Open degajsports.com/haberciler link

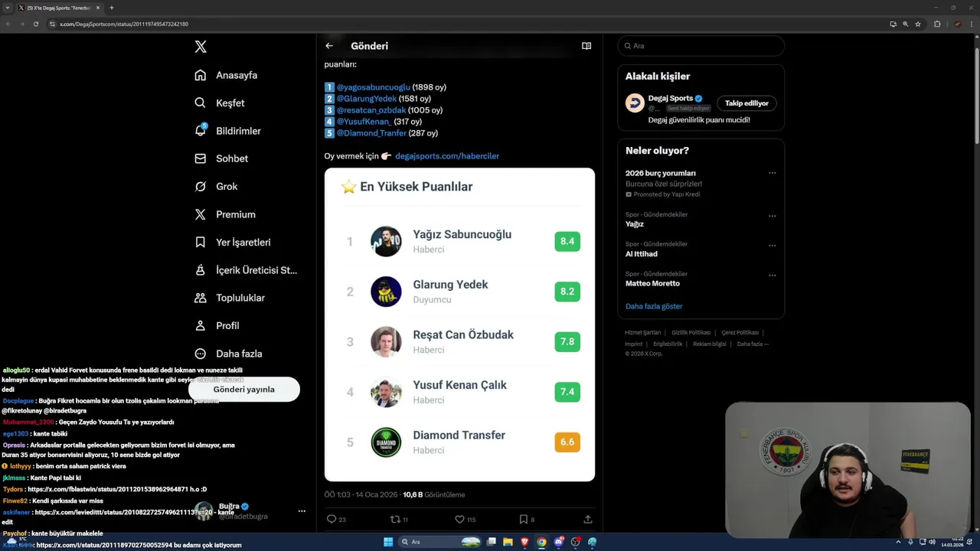[447, 156]
